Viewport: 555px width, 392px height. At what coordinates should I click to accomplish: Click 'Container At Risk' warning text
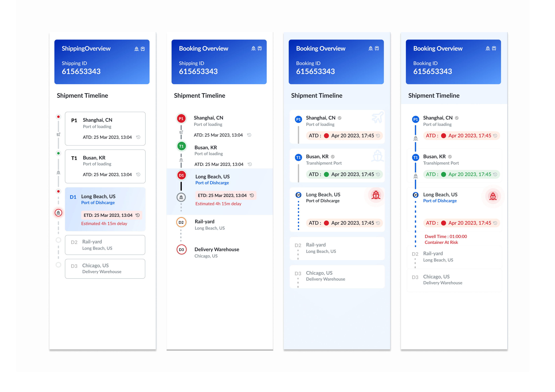[x=441, y=242]
